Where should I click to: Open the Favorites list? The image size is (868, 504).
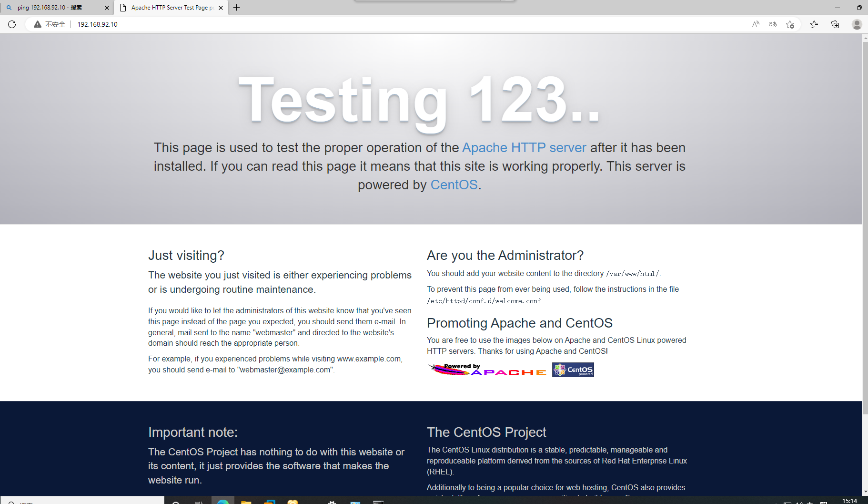(814, 24)
